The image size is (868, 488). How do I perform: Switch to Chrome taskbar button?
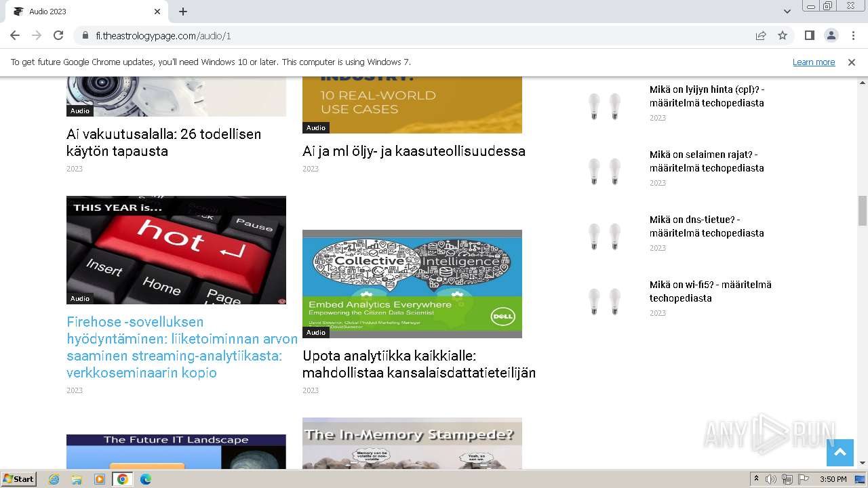[123, 479]
